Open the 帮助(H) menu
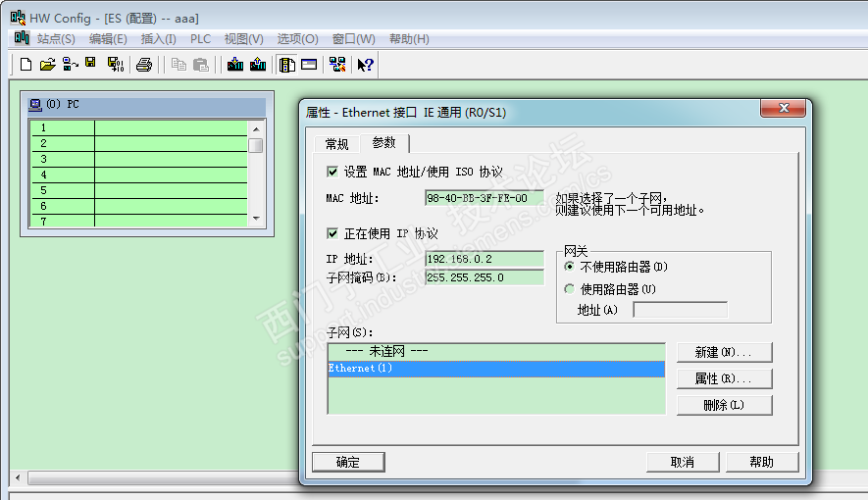 point(409,38)
